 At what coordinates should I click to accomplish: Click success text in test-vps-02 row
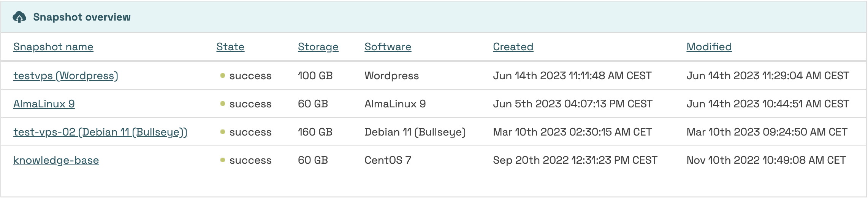tap(250, 132)
